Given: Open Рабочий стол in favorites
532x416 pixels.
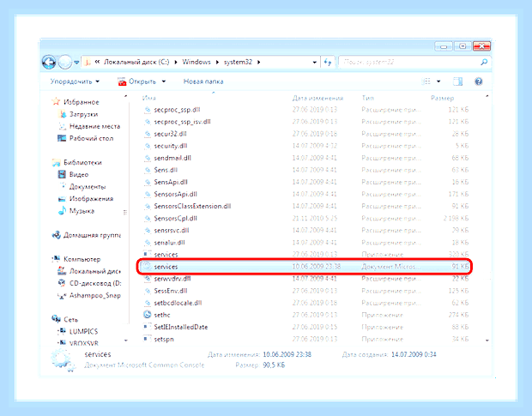Looking at the screenshot, I should point(86,138).
